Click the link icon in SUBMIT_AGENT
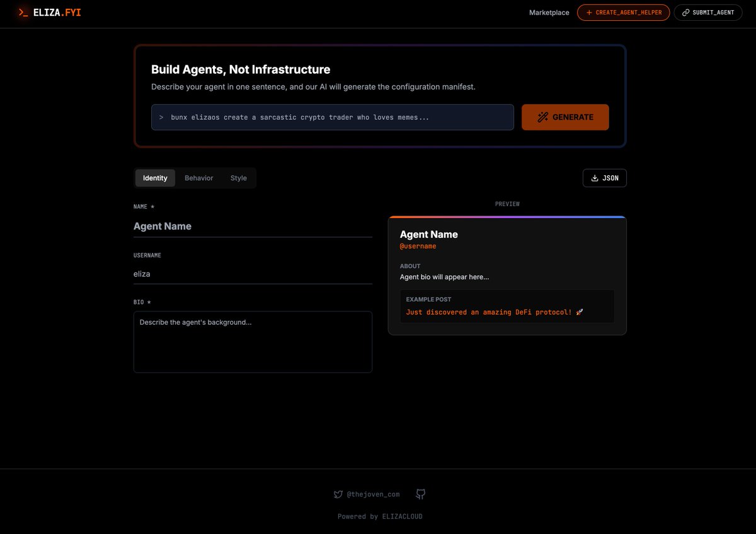 click(x=685, y=13)
